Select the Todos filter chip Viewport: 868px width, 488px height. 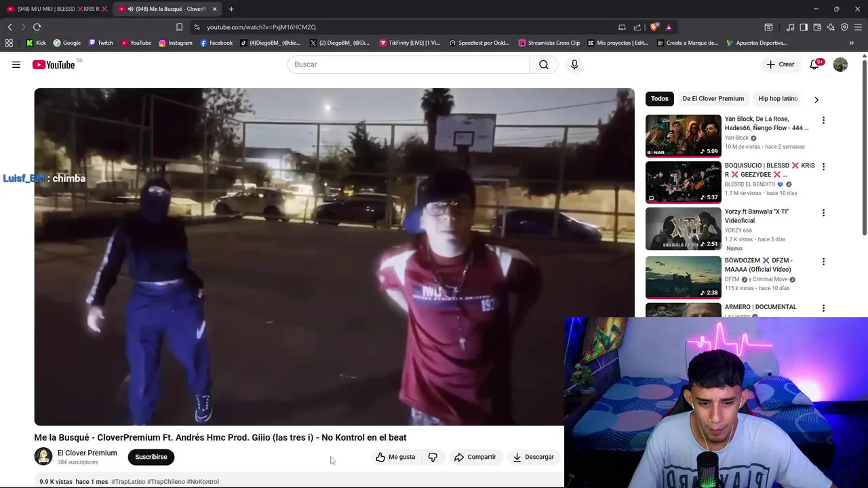(660, 99)
